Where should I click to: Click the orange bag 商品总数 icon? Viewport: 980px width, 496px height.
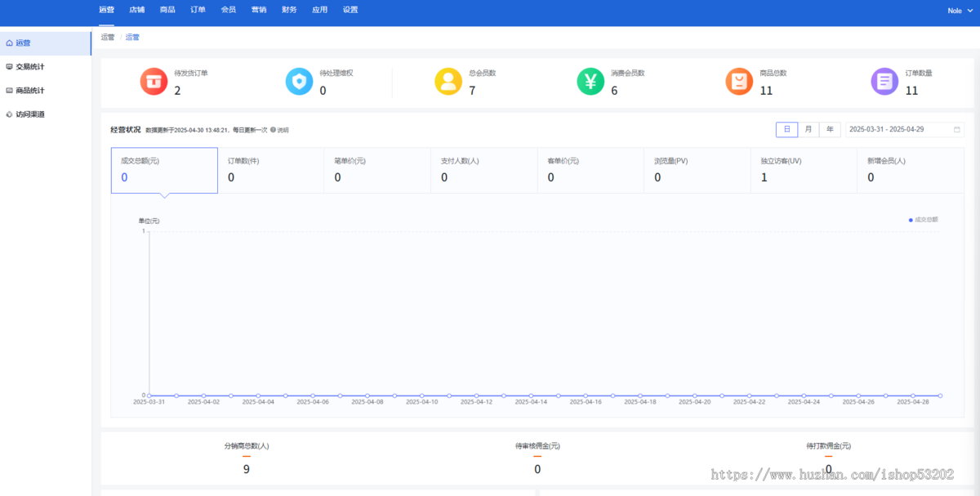(x=739, y=81)
